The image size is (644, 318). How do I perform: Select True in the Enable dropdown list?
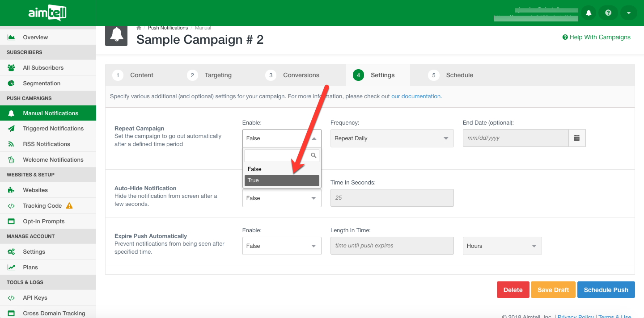tap(282, 180)
